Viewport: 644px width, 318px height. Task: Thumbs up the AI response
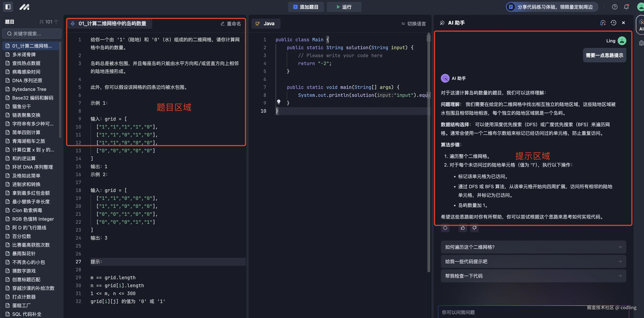463,228
